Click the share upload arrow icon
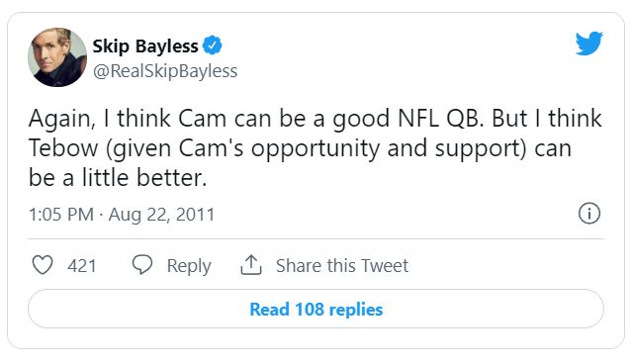This screenshot has height=364, width=633. (x=251, y=265)
